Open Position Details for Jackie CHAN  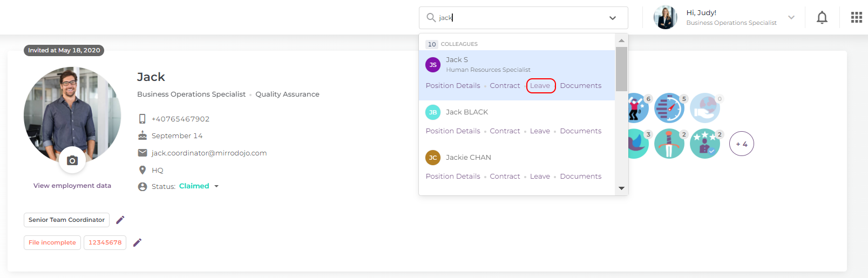pos(453,177)
